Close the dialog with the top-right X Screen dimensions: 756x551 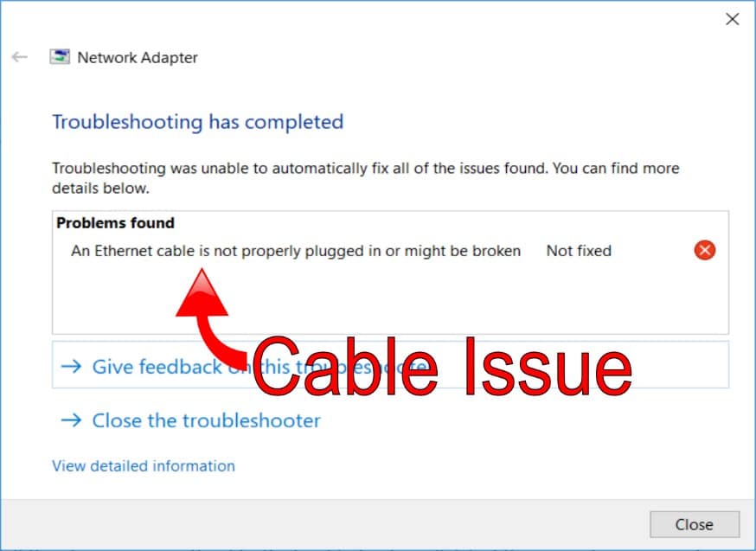733,19
